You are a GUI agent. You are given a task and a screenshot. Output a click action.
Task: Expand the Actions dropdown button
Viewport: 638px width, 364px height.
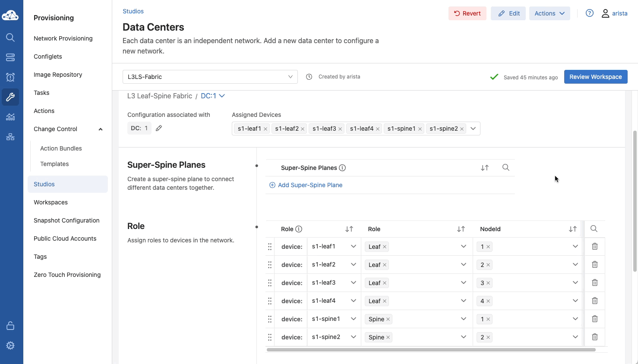pos(549,13)
